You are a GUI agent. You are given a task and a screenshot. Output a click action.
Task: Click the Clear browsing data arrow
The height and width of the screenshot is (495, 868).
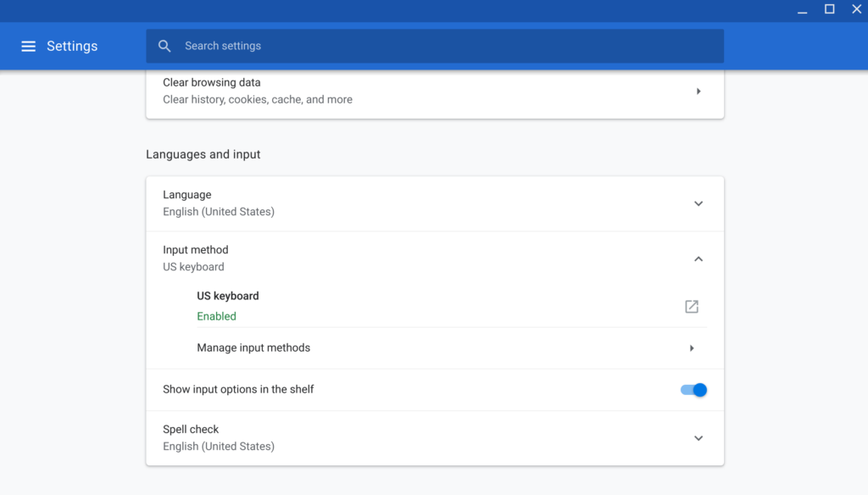click(698, 92)
